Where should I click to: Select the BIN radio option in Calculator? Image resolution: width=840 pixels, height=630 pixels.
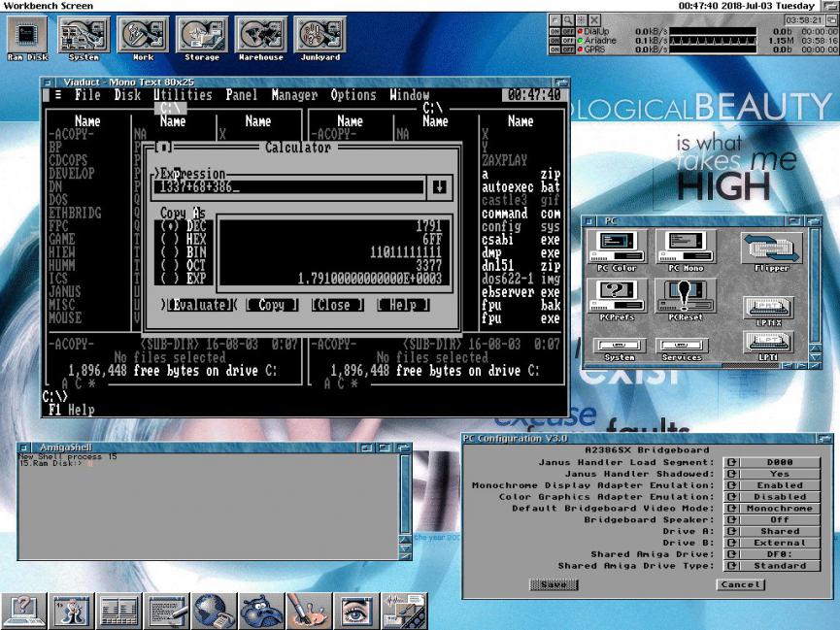[171, 250]
